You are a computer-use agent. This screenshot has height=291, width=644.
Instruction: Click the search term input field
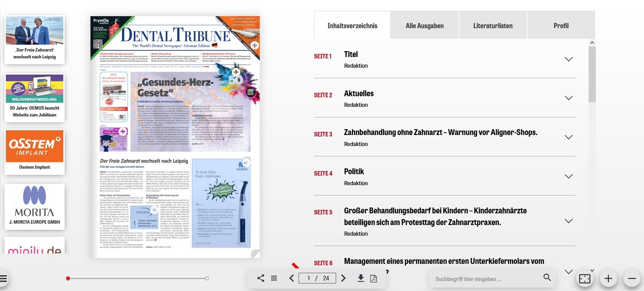coord(486,279)
